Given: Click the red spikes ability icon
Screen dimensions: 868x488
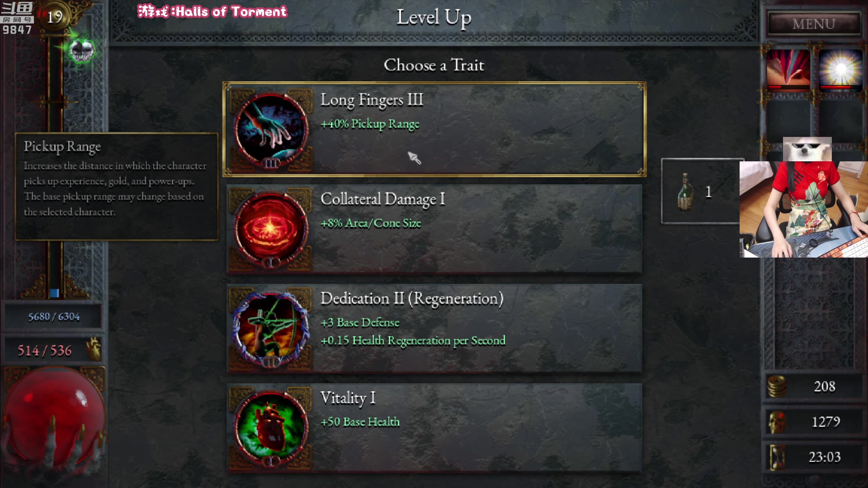Looking at the screenshot, I should [788, 70].
